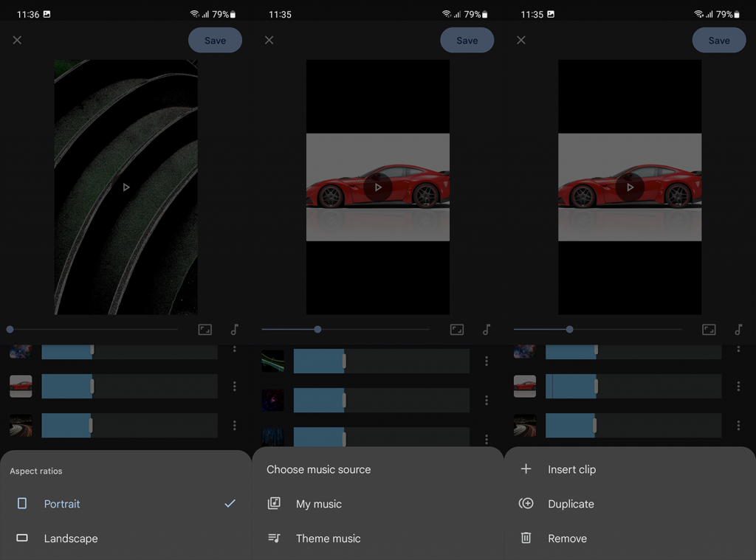Open green streaks clip options in middle screenshot
This screenshot has width=756, height=560.
(x=487, y=361)
